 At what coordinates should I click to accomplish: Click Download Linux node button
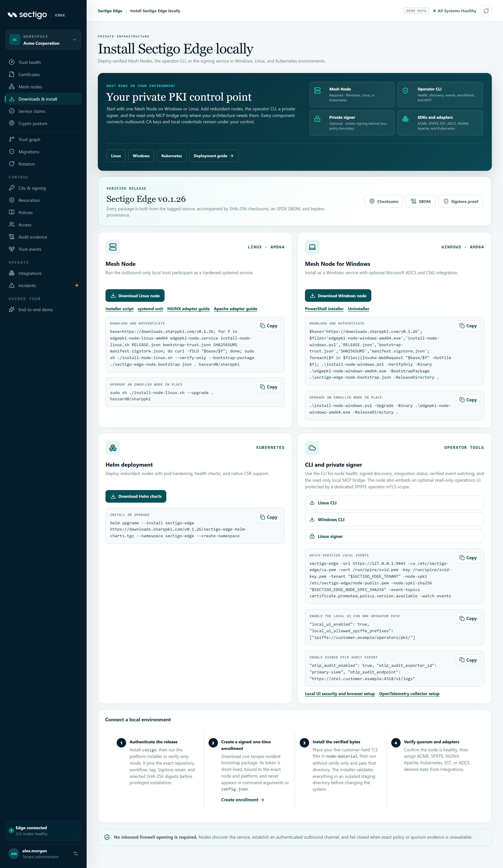coord(135,296)
